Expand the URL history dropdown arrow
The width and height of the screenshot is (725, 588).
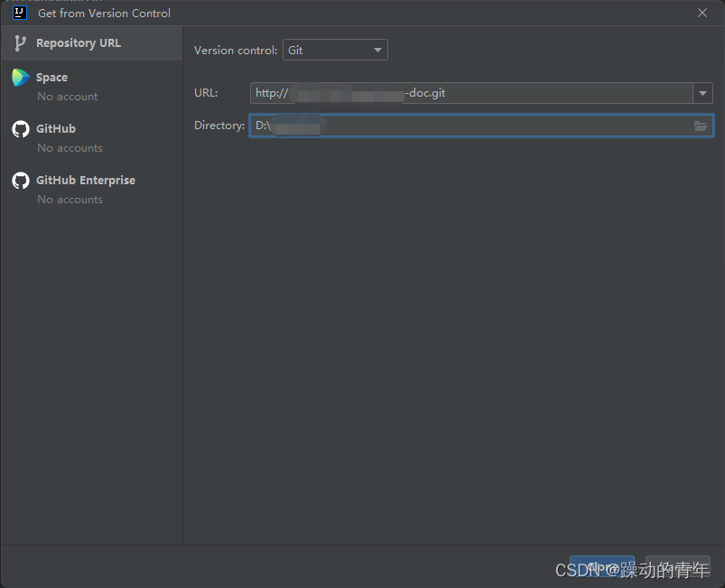click(x=702, y=93)
